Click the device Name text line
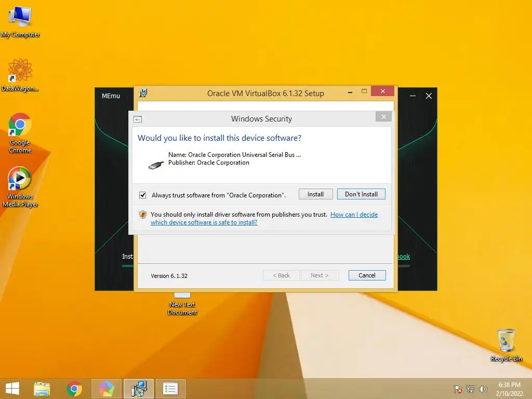The width and height of the screenshot is (532, 399). [x=234, y=155]
